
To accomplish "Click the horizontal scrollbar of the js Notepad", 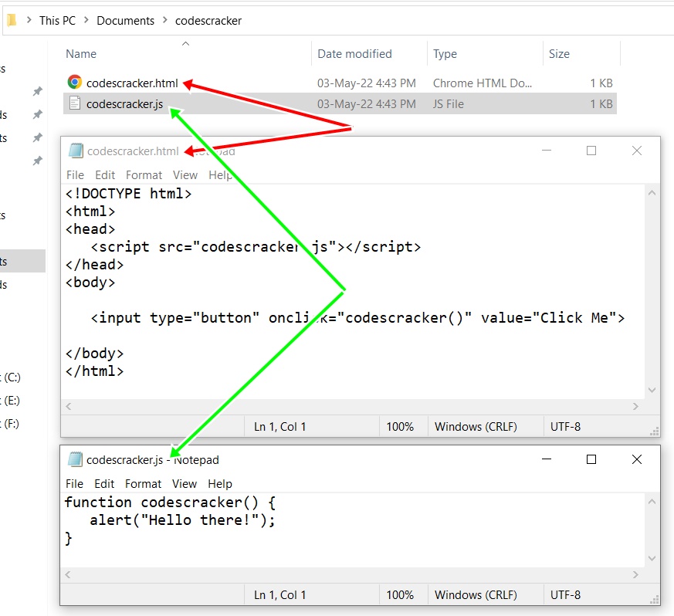I will [x=347, y=574].
